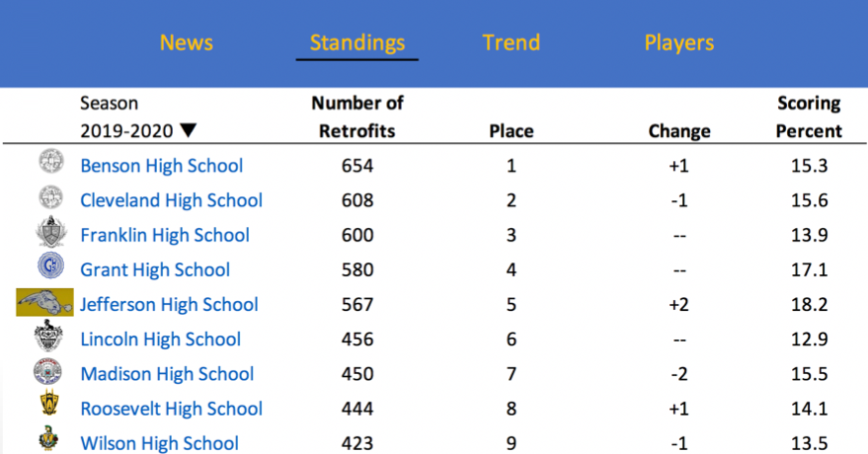Open the Jefferson High School link
868x454 pixels.
169,305
